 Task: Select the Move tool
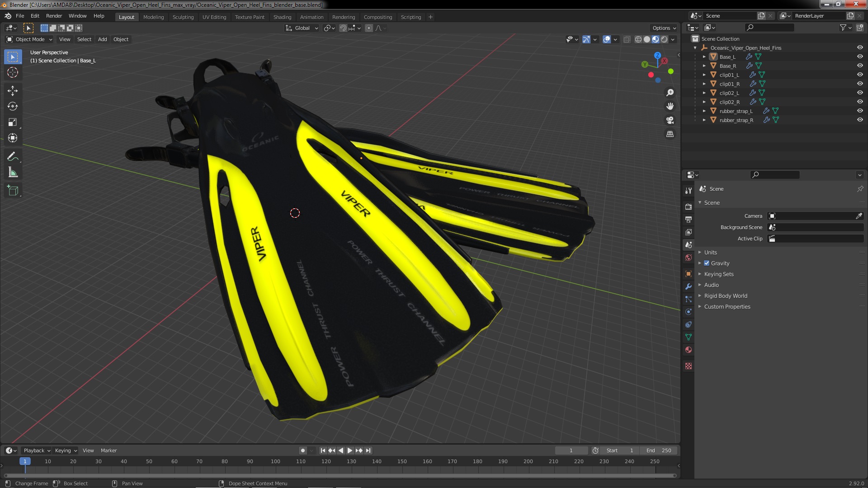(x=13, y=91)
